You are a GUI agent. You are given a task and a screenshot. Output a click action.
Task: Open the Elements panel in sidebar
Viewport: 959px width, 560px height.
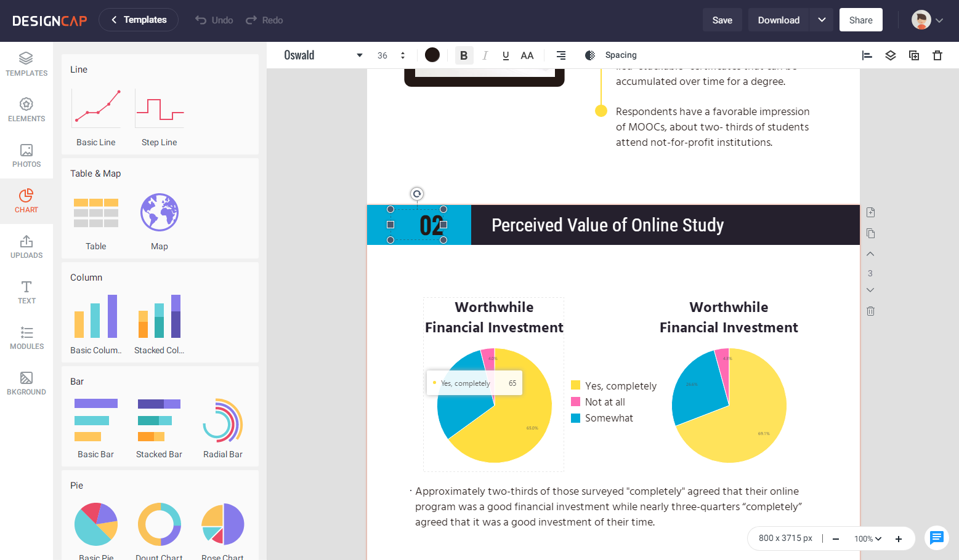pyautogui.click(x=26, y=110)
